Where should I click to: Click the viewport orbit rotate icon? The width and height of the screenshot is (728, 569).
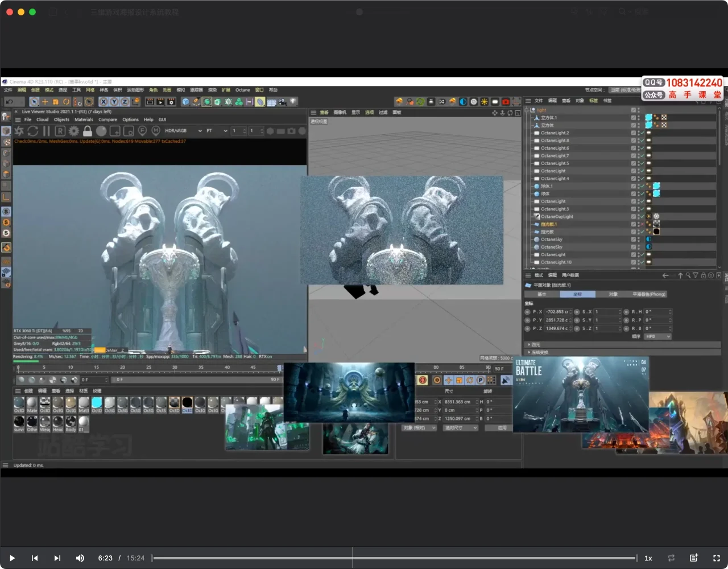click(x=510, y=113)
